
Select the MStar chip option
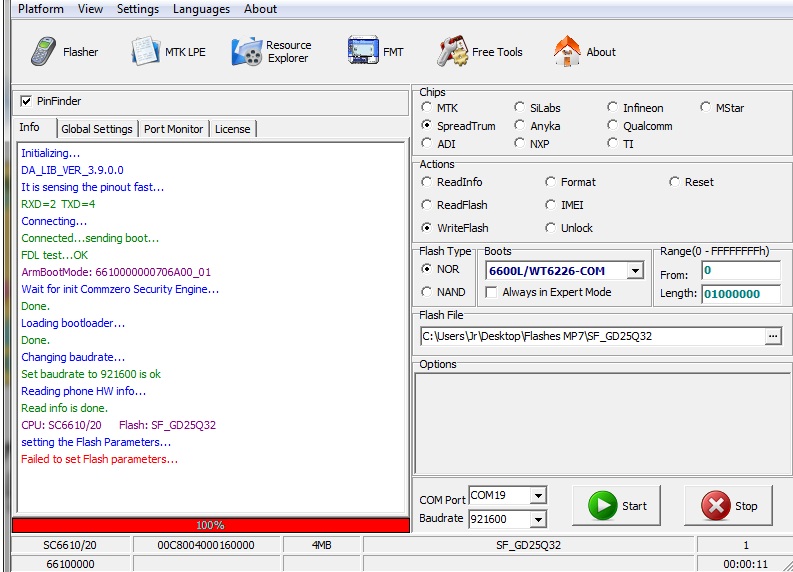pyautogui.click(x=706, y=107)
